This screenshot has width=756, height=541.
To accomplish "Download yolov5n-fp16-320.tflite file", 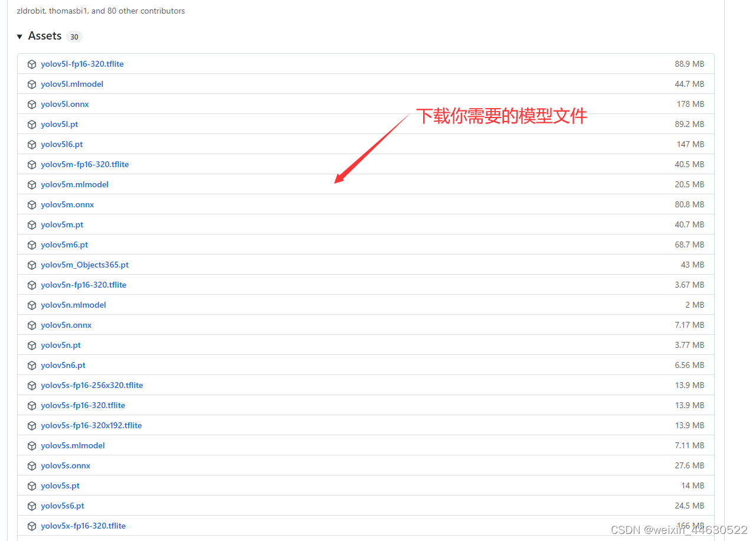I will (84, 285).
